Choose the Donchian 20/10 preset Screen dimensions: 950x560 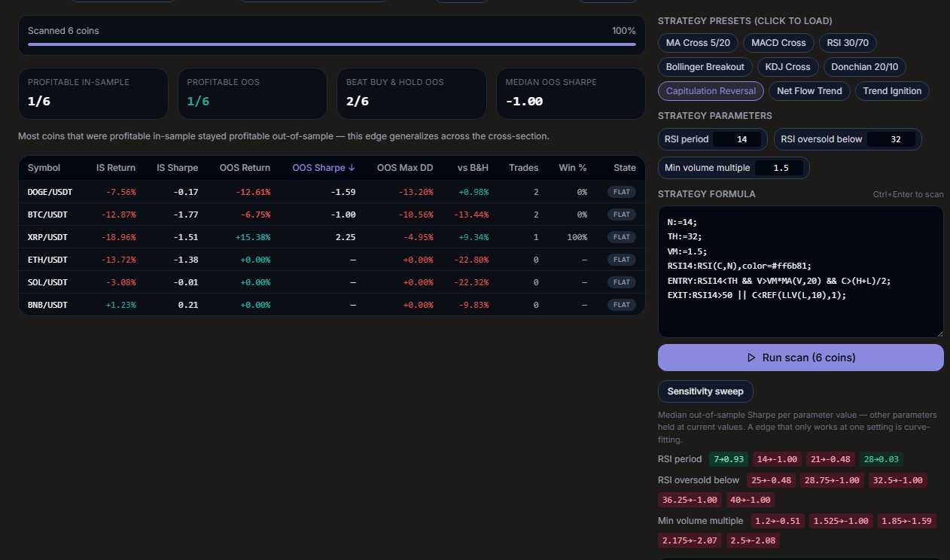point(865,67)
